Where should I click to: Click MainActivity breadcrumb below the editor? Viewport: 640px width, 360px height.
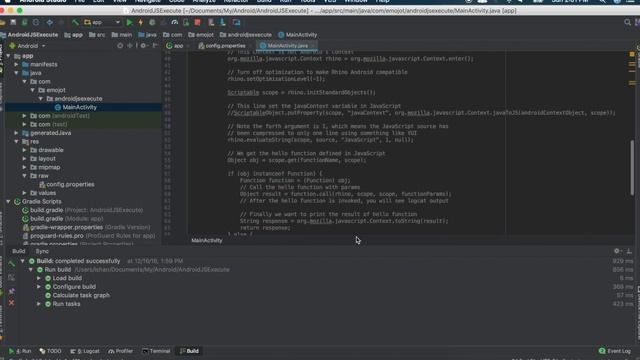coord(207,240)
